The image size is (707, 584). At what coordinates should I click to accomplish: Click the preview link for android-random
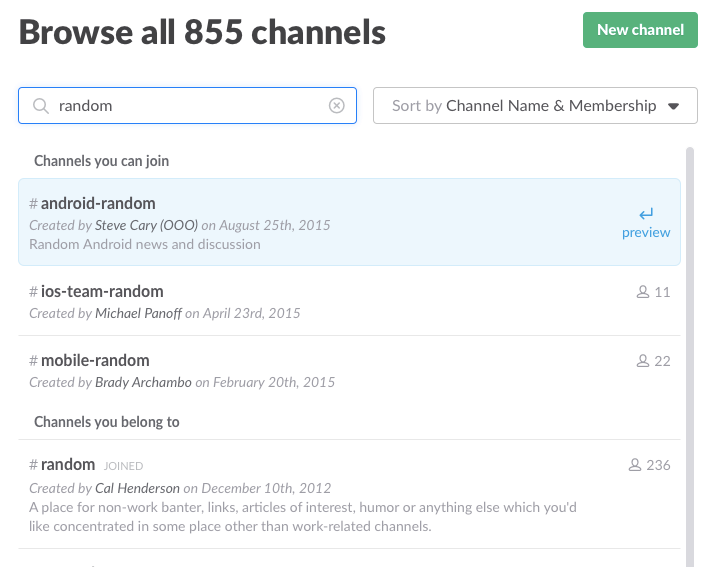646,233
